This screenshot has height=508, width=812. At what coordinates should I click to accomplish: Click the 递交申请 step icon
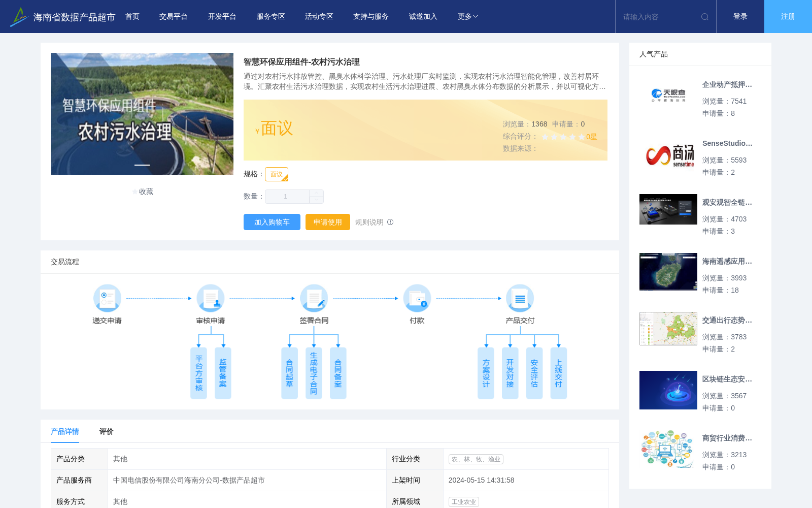click(x=107, y=298)
